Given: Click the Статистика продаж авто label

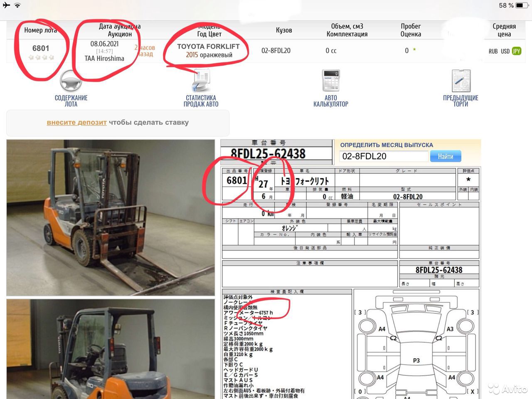Looking at the screenshot, I should point(201,101).
